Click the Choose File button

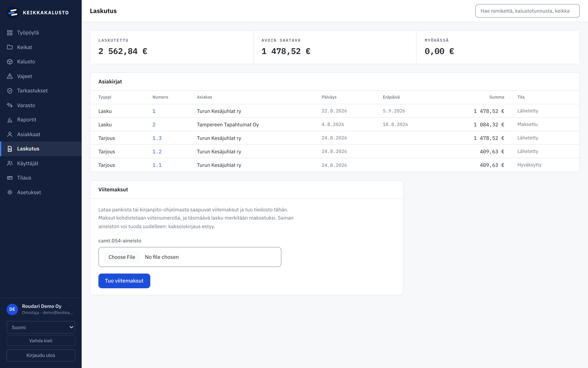(122, 257)
